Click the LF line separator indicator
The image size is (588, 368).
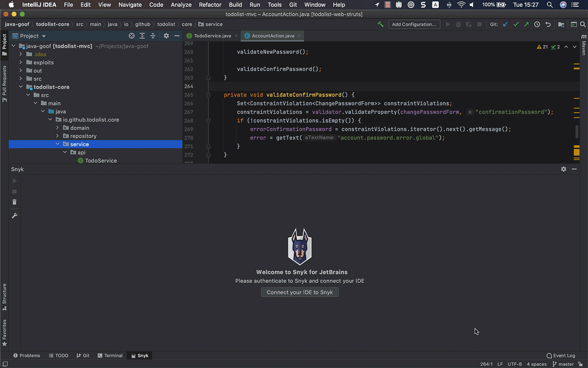click(x=500, y=364)
